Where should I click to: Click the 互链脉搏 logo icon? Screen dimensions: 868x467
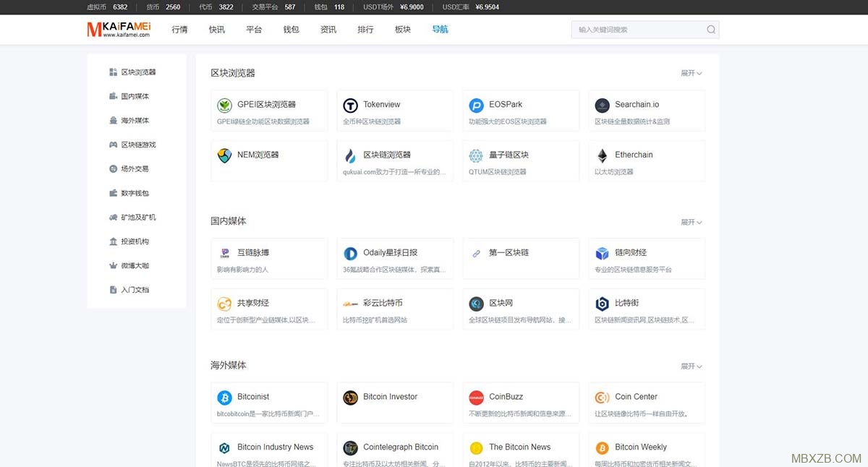pyautogui.click(x=225, y=254)
